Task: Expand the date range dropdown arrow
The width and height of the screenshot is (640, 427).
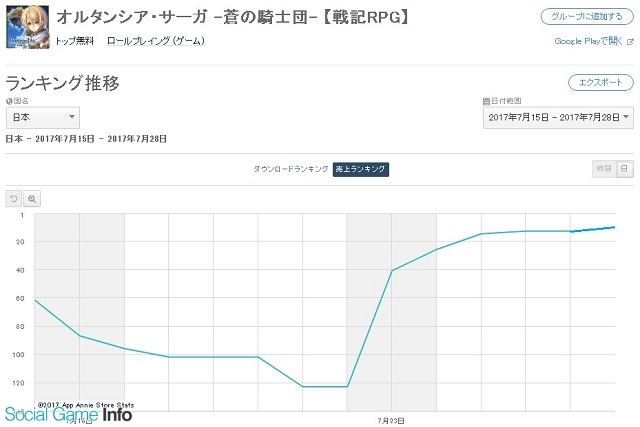Action: coord(626,117)
